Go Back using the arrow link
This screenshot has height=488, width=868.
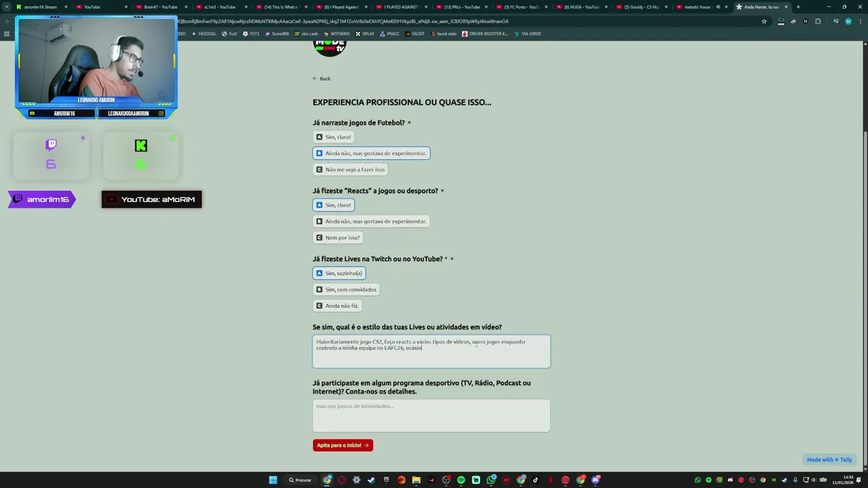(321, 79)
